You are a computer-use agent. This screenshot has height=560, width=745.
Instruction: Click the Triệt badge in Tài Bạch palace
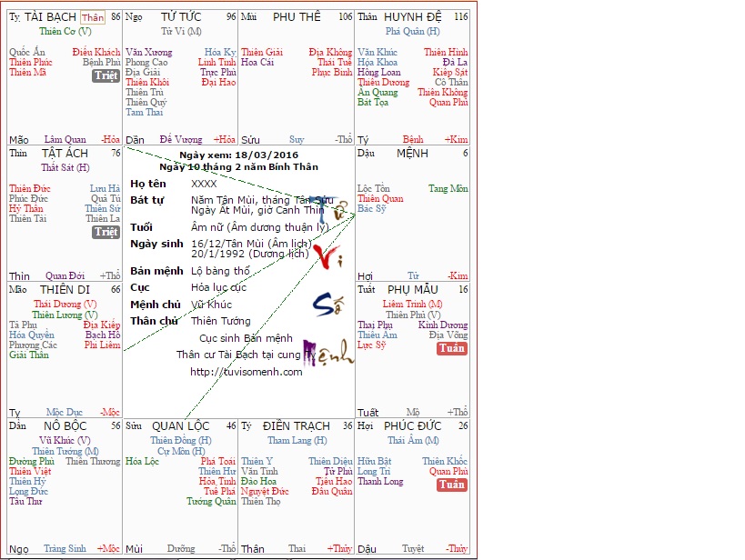pyautogui.click(x=106, y=76)
